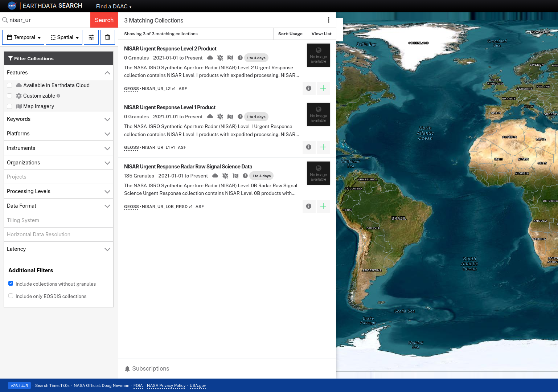View info for NISAR_UR_L1 collection
This screenshot has width=558, height=392.
click(309, 147)
